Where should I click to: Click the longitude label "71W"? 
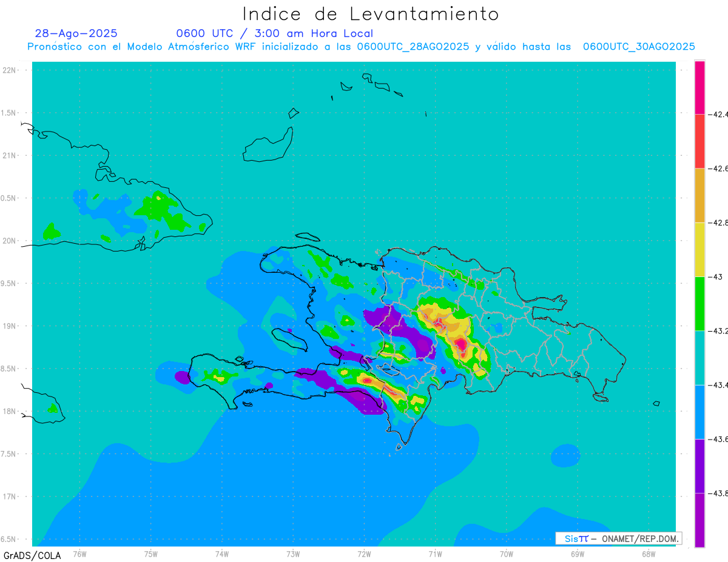point(435,554)
